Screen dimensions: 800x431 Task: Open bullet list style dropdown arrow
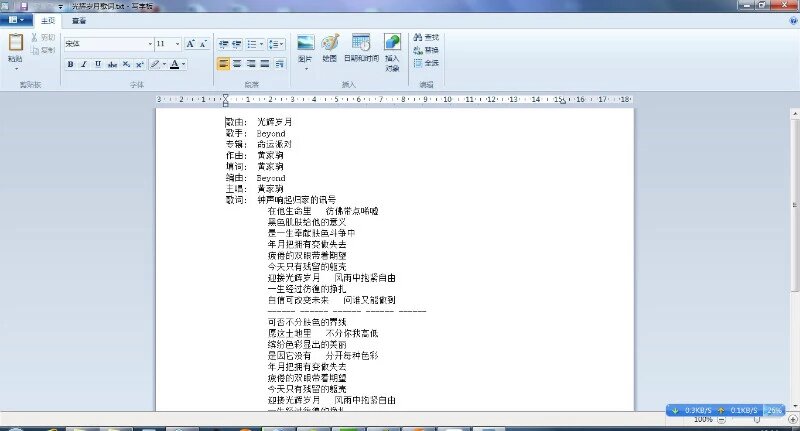(261, 44)
